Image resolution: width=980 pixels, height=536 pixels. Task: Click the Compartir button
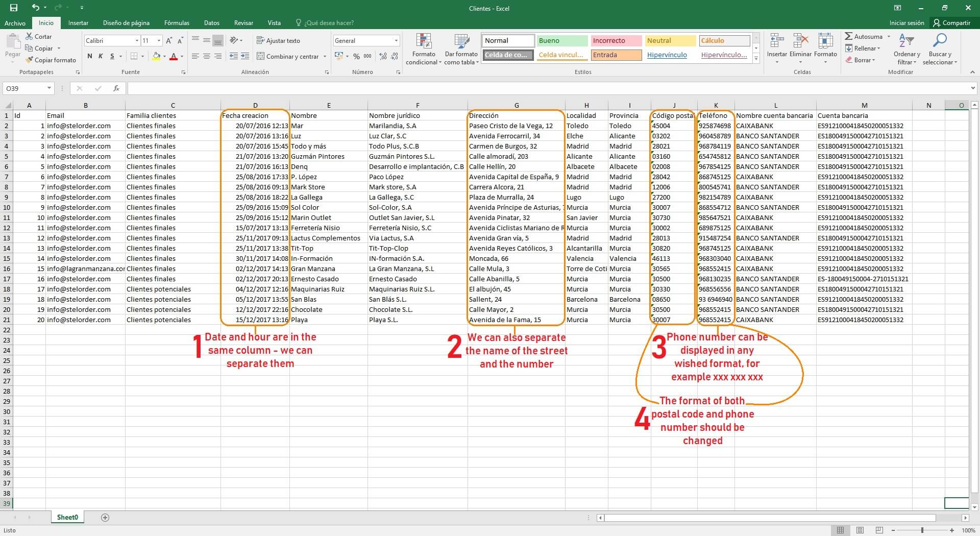click(x=951, y=23)
